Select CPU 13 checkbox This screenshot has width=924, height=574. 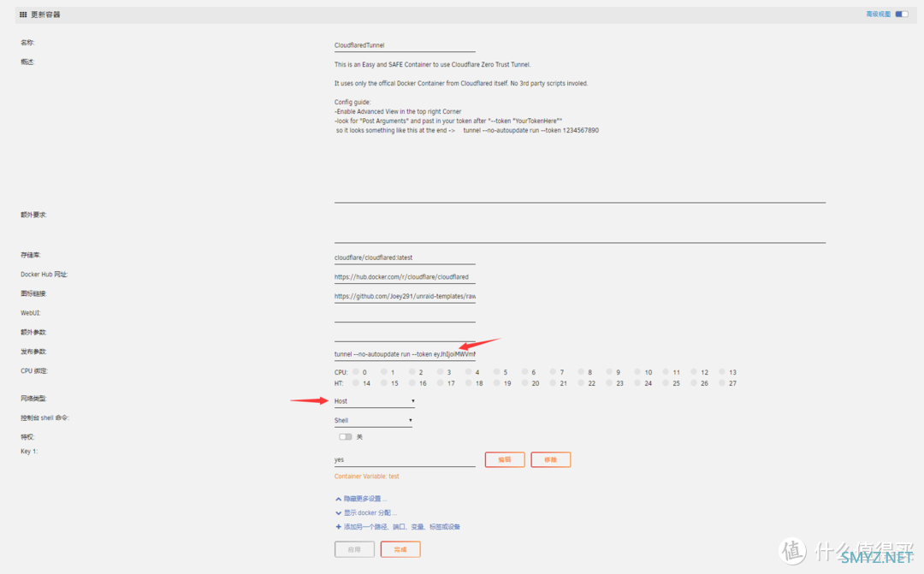[x=722, y=372]
